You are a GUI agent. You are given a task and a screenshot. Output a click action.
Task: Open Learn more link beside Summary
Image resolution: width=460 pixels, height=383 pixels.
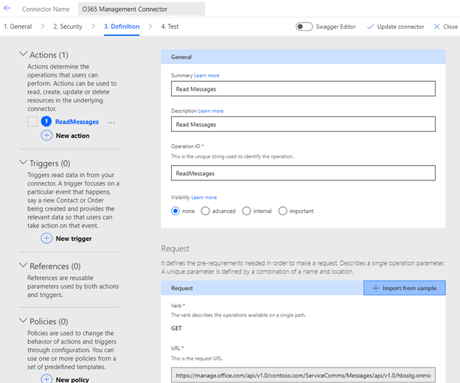click(207, 76)
